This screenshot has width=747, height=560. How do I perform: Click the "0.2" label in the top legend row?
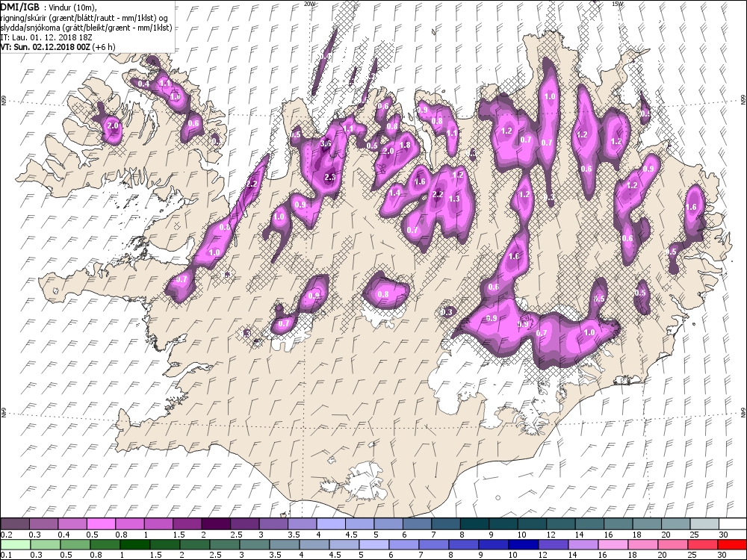[6, 535]
